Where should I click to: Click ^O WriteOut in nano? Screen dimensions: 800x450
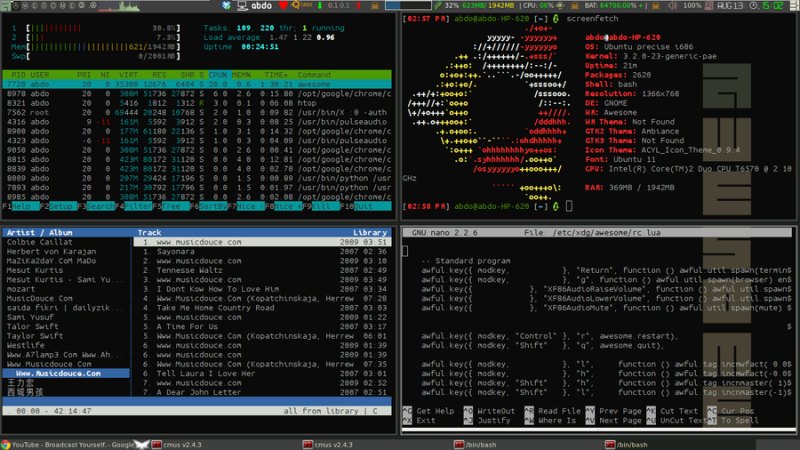coord(489,411)
